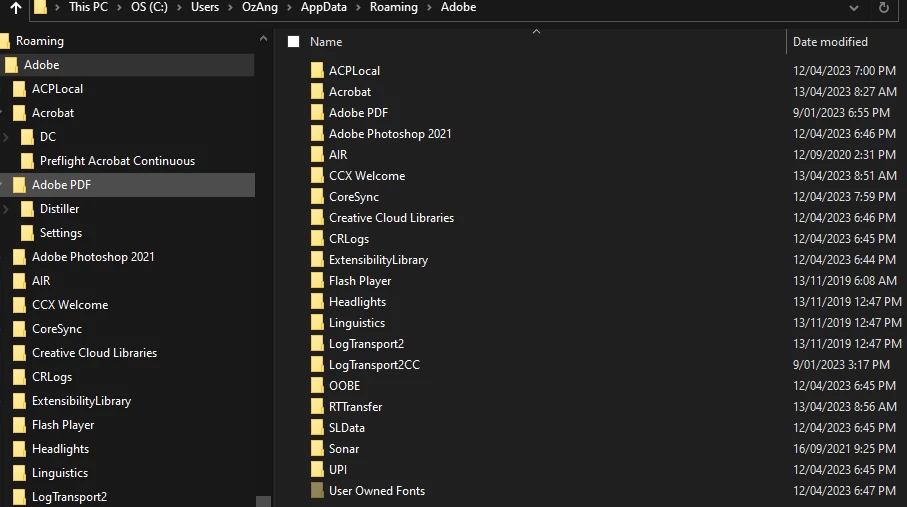Click the OOBE folder icon in file list

point(317,385)
